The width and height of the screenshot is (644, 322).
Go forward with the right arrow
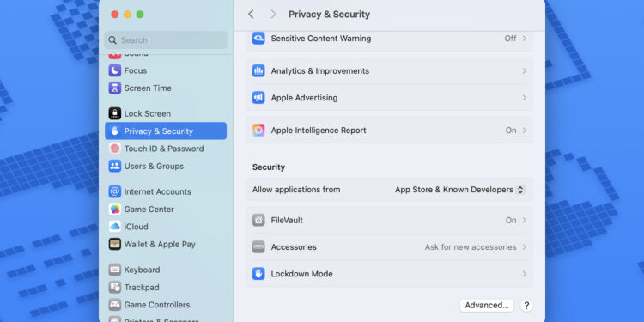pos(273,15)
